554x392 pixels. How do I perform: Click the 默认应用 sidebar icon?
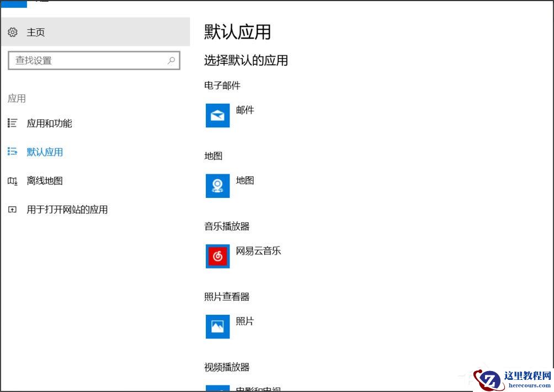pyautogui.click(x=13, y=152)
